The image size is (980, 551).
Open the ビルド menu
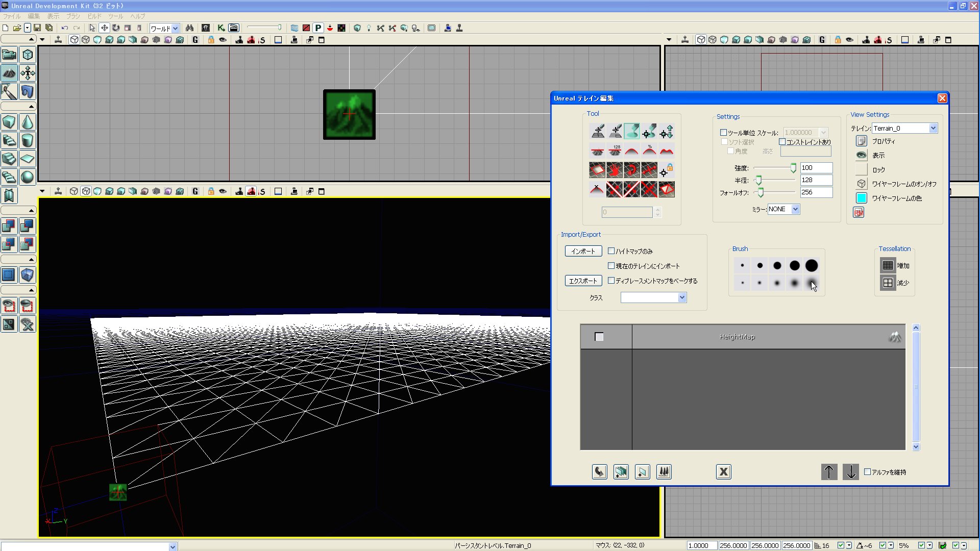pyautogui.click(x=94, y=16)
